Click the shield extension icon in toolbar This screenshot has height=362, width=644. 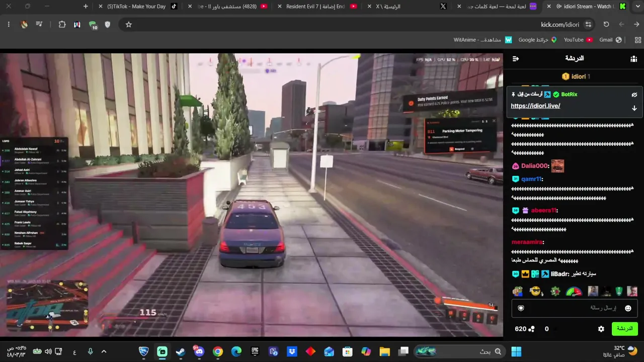click(x=108, y=25)
